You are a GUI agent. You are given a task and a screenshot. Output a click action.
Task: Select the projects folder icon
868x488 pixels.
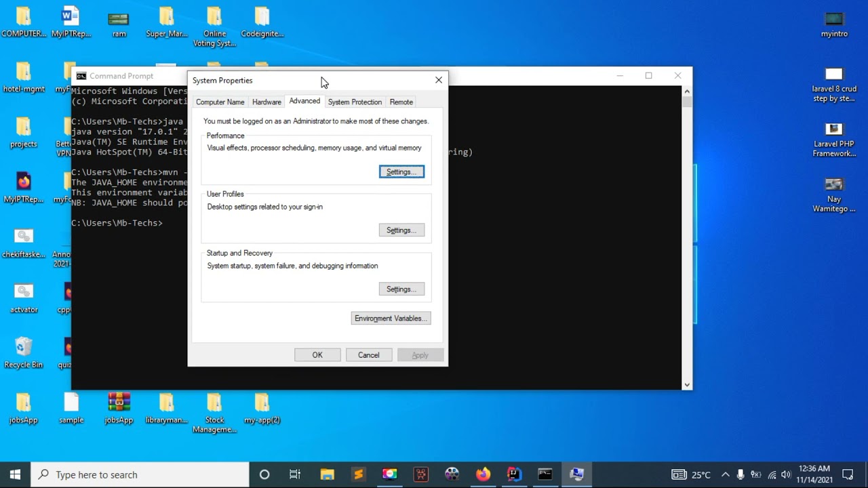pos(24,132)
